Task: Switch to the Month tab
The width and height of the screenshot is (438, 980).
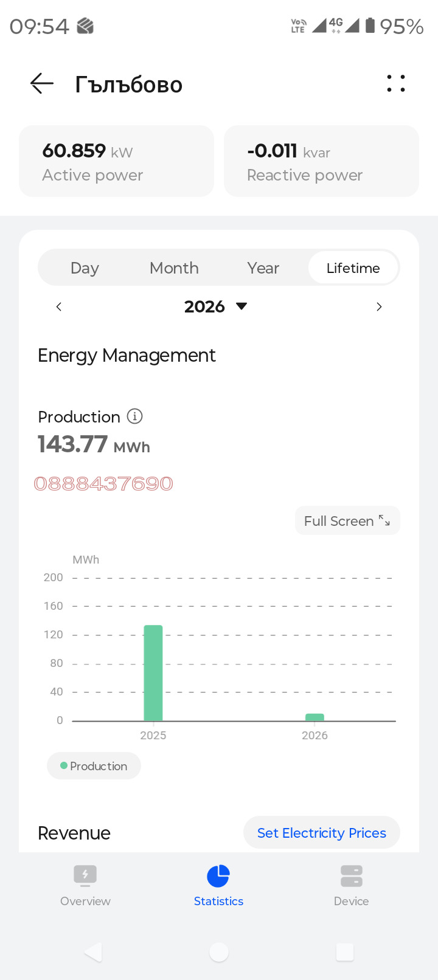Action: 174,268
